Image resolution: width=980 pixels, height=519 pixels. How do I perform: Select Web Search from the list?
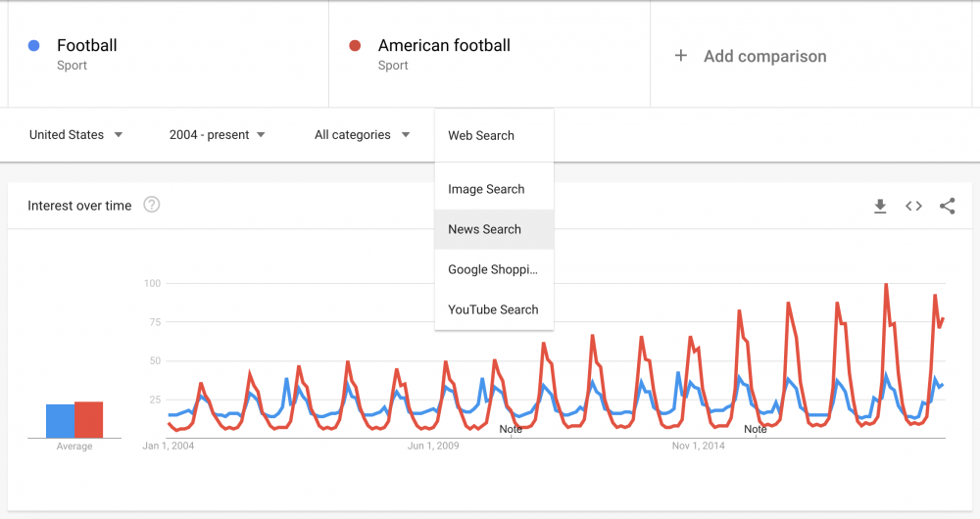click(481, 136)
